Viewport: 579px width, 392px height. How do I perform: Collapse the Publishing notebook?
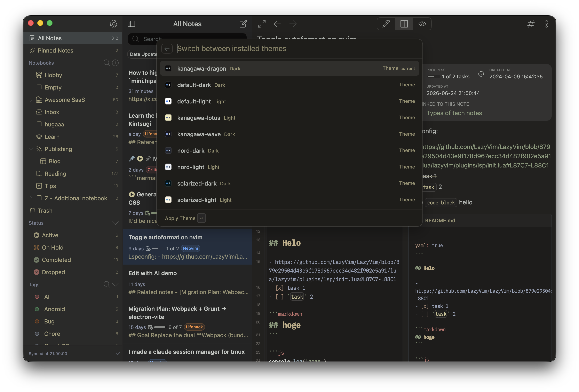click(31, 149)
